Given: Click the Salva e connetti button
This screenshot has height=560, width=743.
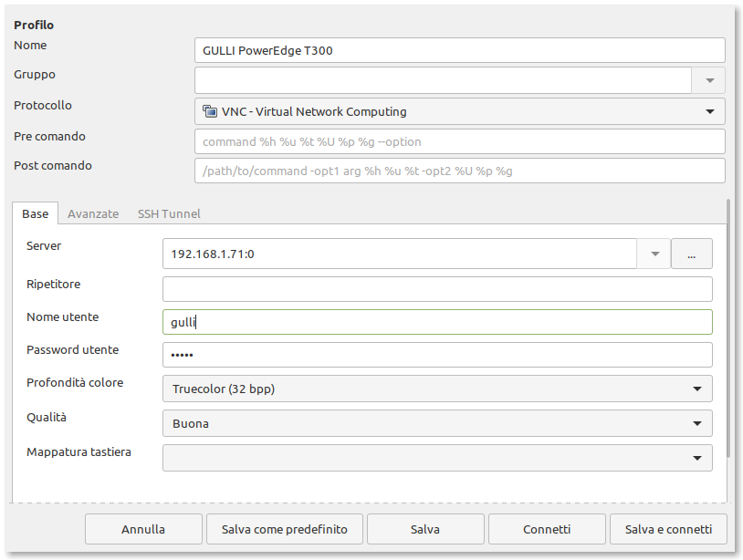Looking at the screenshot, I should pos(668,529).
